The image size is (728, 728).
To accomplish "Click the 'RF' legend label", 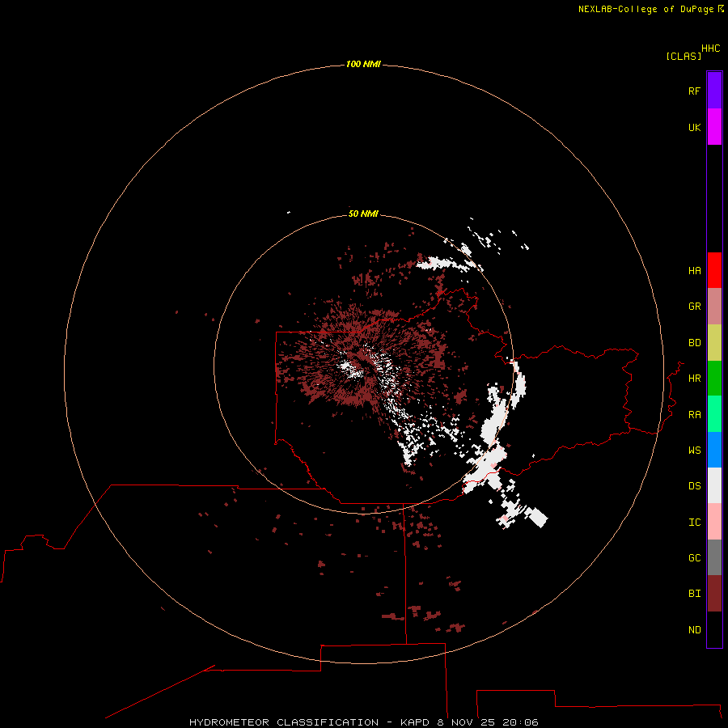I will point(694,91).
